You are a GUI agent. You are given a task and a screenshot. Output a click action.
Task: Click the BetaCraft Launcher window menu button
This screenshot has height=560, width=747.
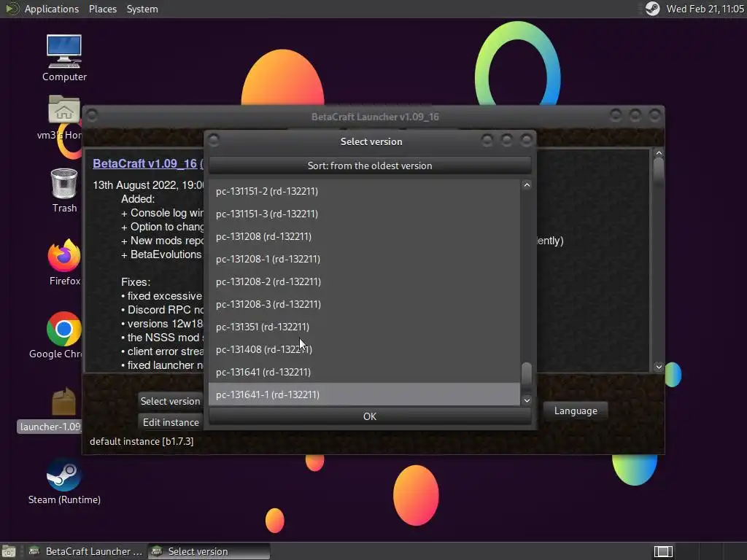click(x=92, y=115)
